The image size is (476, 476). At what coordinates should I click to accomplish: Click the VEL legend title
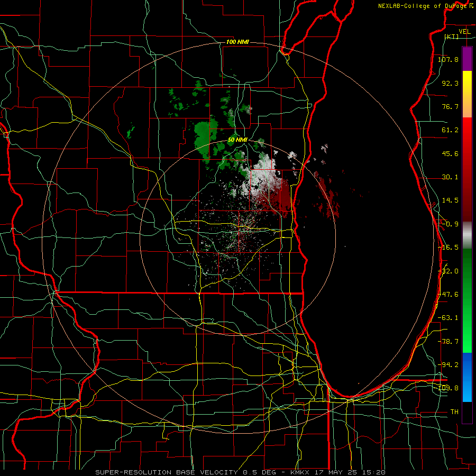(x=464, y=32)
